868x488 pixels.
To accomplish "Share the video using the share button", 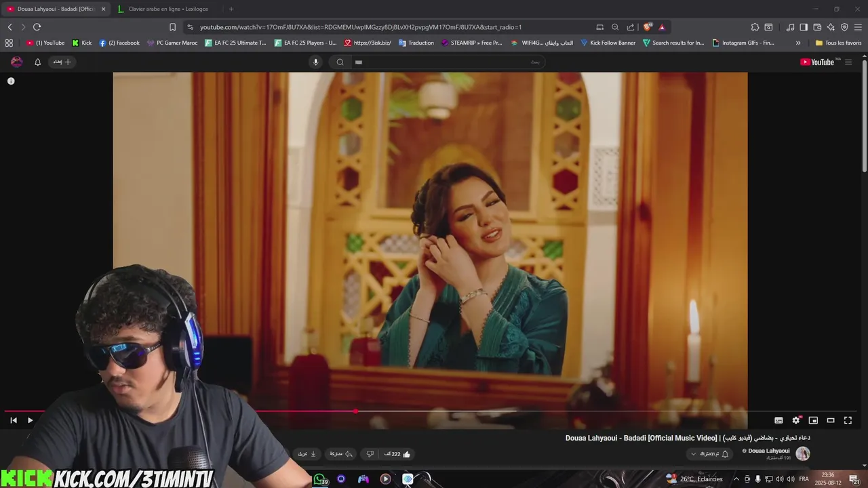I will (341, 454).
